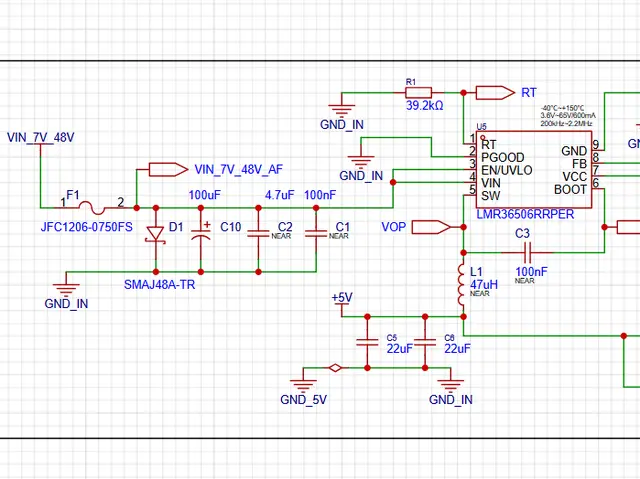The height and width of the screenshot is (479, 640).
Task: Select the C2 capacitor symbol
Action: coord(258,234)
